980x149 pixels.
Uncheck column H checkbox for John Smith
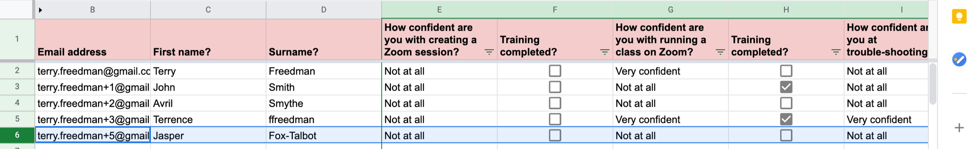tap(786, 87)
